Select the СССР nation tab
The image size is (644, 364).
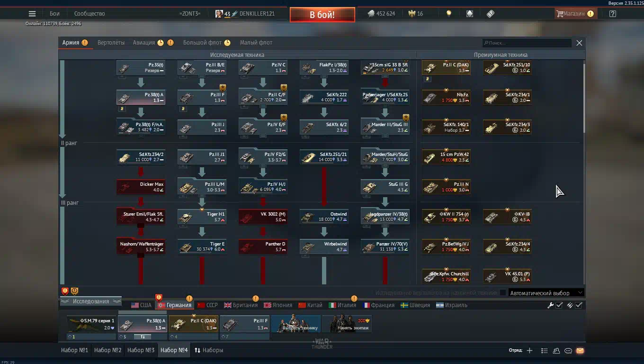pyautogui.click(x=207, y=305)
